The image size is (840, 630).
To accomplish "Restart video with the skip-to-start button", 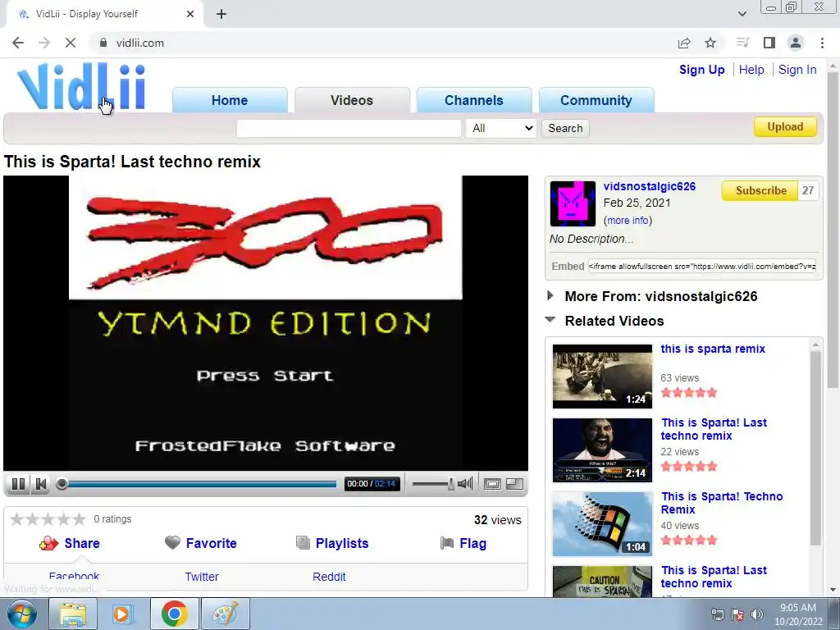I will tap(41, 484).
